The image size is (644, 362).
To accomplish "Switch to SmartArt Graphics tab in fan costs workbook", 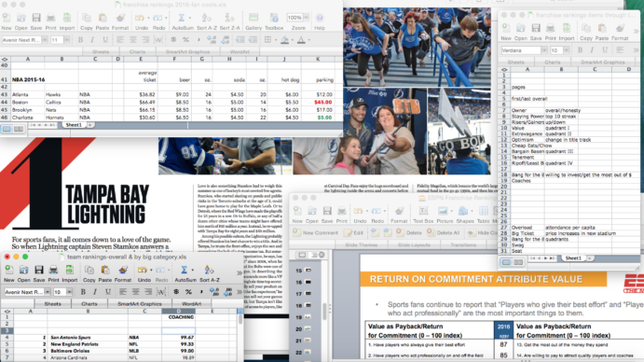I will tap(187, 52).
